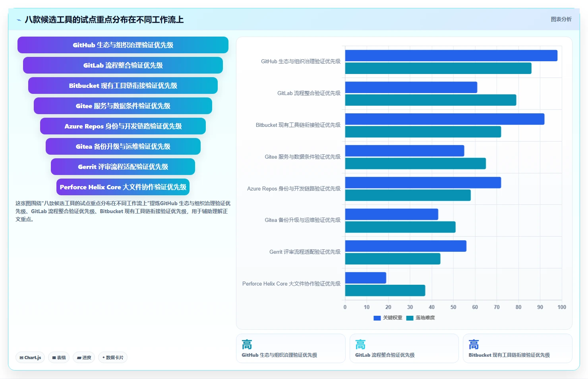Click the chart axis label Perforce Helix Core 大文件协作验证优先级

291,284
